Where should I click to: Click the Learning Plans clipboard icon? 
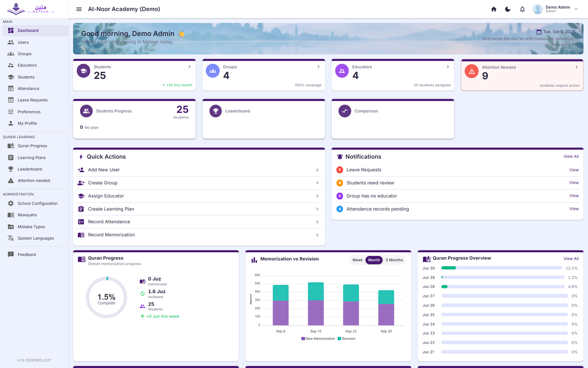11,157
